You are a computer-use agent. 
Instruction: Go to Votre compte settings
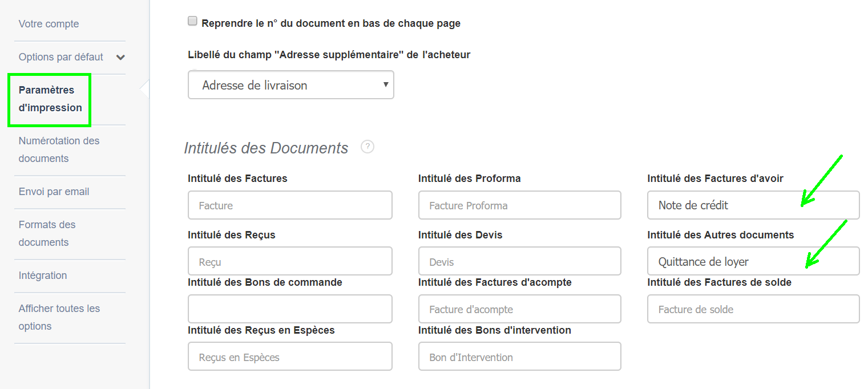(x=49, y=23)
